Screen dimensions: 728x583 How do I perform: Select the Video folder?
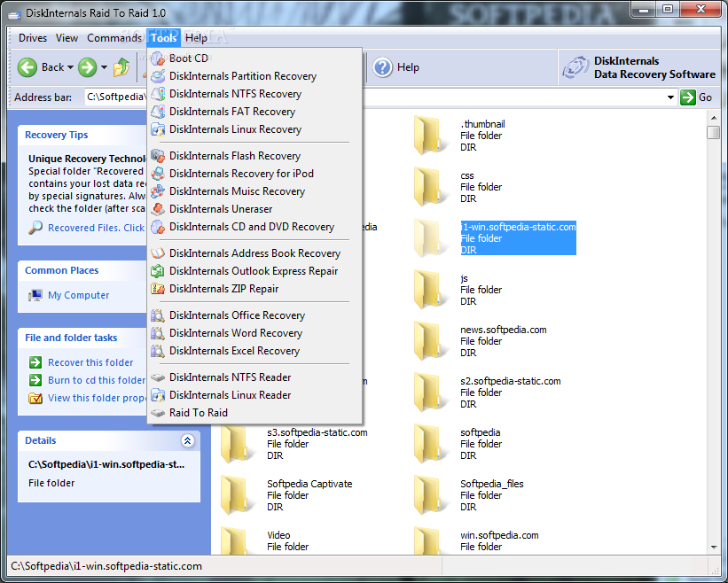(x=264, y=540)
